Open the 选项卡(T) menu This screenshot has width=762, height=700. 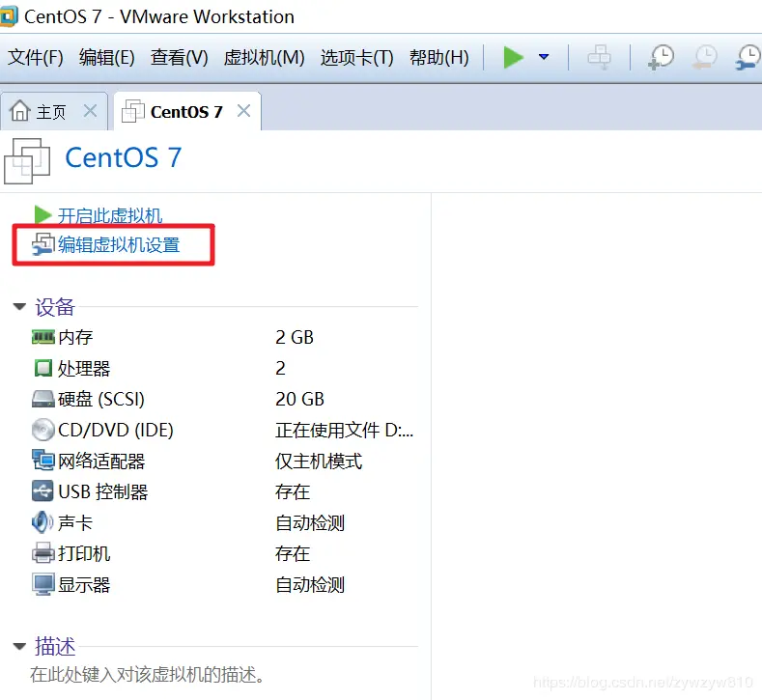pyautogui.click(x=356, y=58)
